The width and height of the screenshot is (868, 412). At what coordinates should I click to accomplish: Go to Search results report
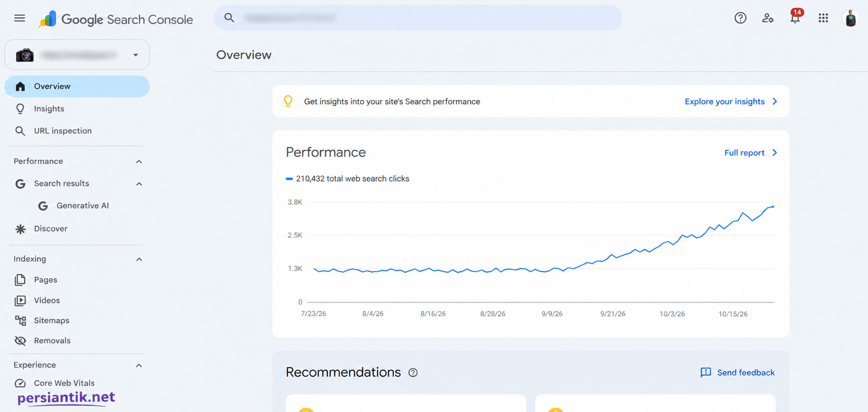tap(62, 184)
